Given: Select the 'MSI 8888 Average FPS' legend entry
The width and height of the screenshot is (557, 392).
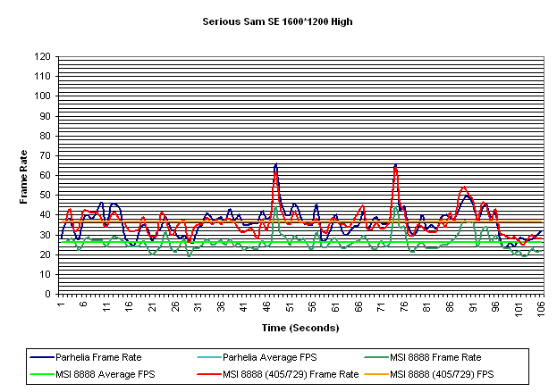Looking at the screenshot, I should coord(100,374).
